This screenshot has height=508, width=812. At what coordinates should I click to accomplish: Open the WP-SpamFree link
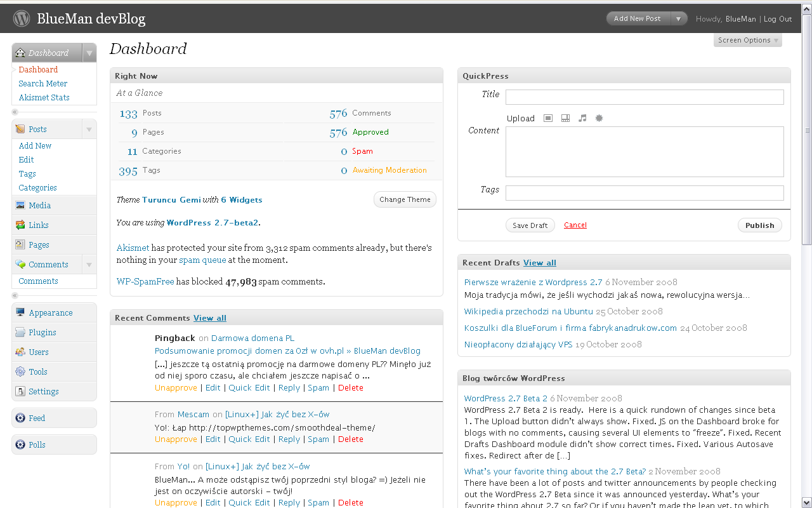click(145, 281)
